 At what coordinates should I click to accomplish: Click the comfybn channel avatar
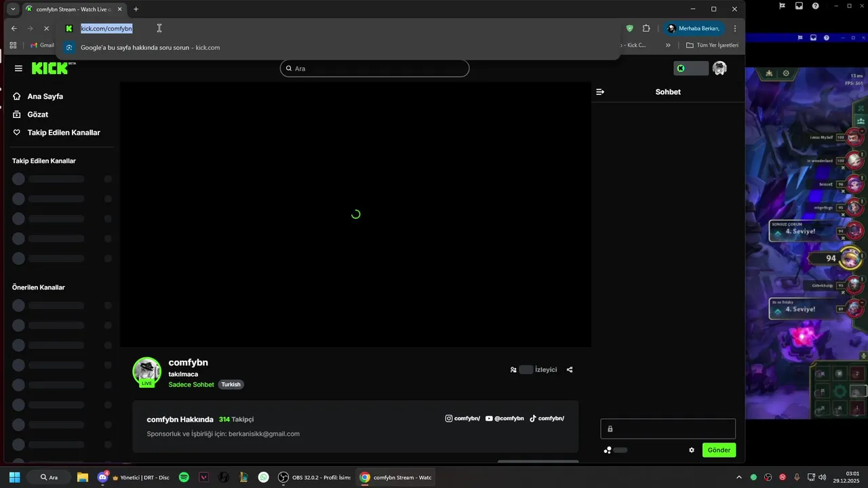click(x=146, y=371)
